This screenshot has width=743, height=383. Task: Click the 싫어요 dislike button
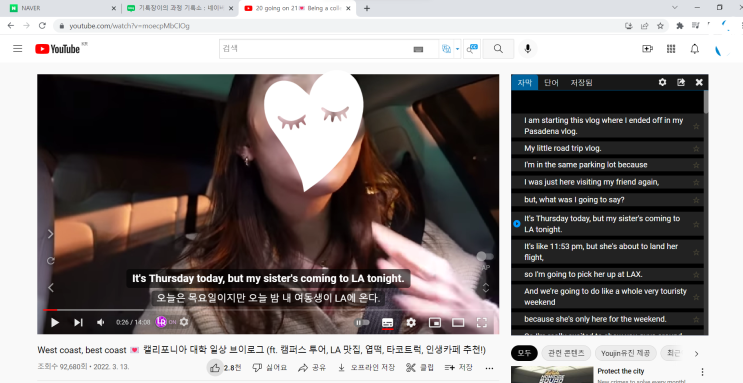point(269,367)
